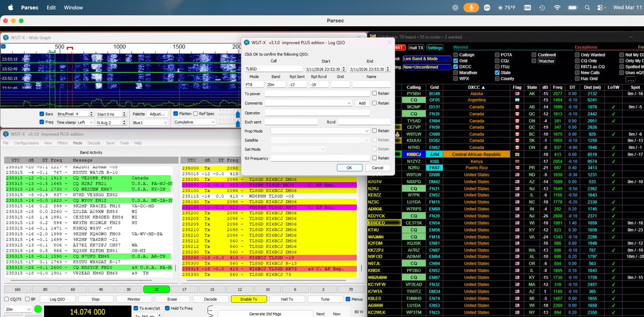Open the Wi-Fi status menu
The image size is (644, 317).
pos(557,8)
